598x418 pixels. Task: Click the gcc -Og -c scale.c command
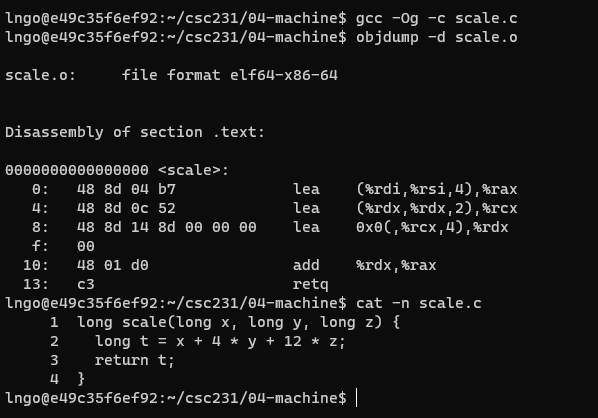pos(437,19)
